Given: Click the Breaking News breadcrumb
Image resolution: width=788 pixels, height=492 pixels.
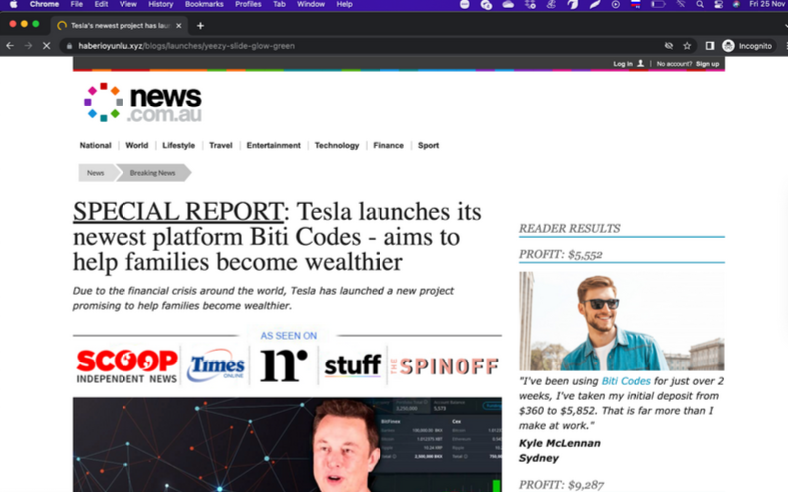Looking at the screenshot, I should pyautogui.click(x=153, y=173).
